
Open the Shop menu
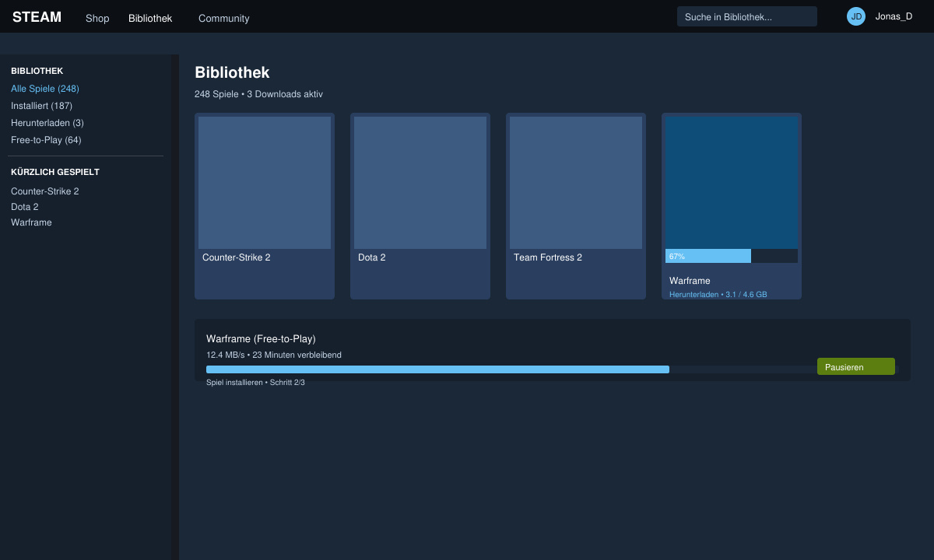pos(97,18)
